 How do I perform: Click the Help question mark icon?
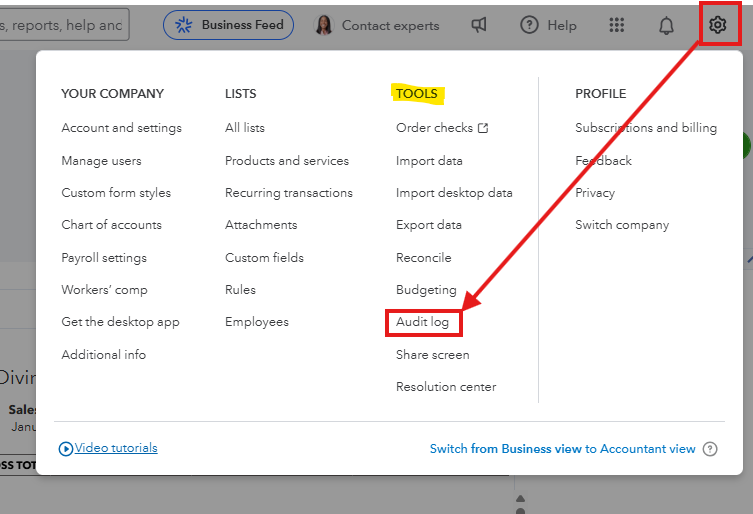pos(529,24)
